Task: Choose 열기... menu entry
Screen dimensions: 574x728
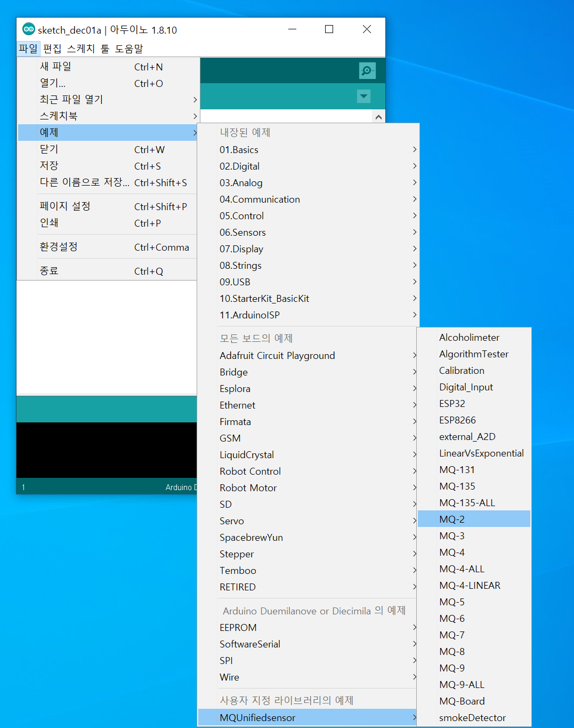Action: click(x=108, y=83)
